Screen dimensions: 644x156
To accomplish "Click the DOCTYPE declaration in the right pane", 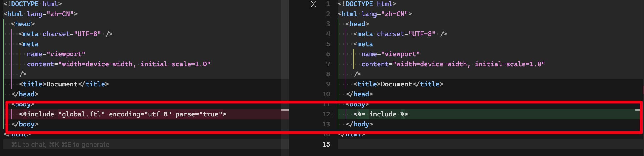I will 367,4.
